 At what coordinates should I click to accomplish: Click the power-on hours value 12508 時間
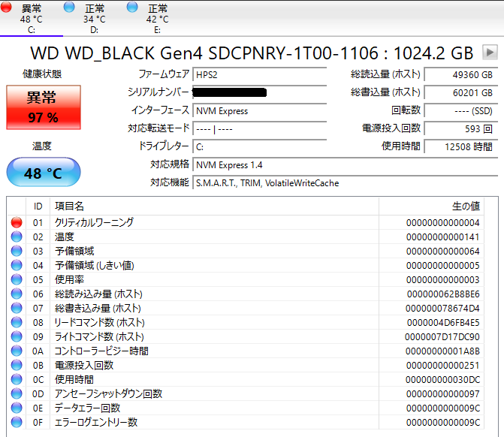461,147
